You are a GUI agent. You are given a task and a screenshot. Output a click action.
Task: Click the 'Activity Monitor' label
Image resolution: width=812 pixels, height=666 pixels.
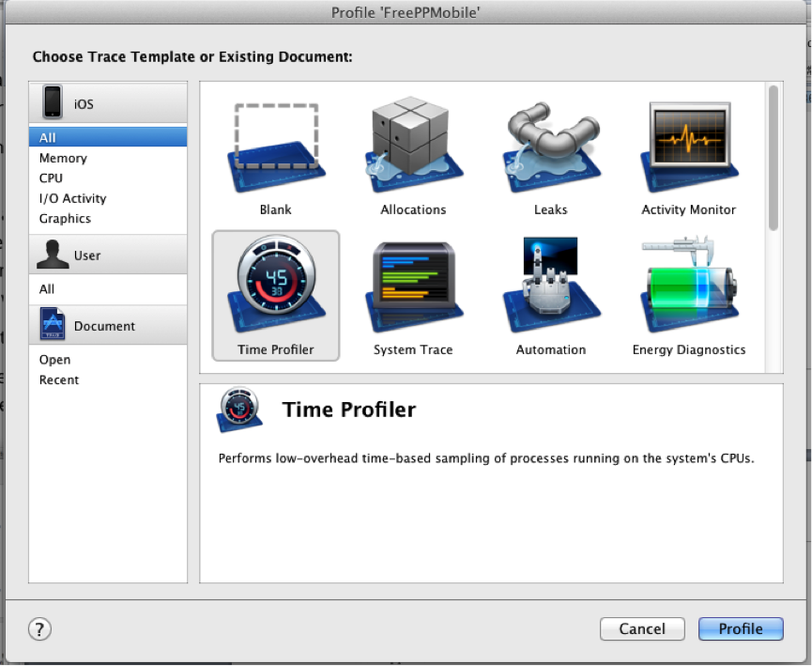coord(689,209)
